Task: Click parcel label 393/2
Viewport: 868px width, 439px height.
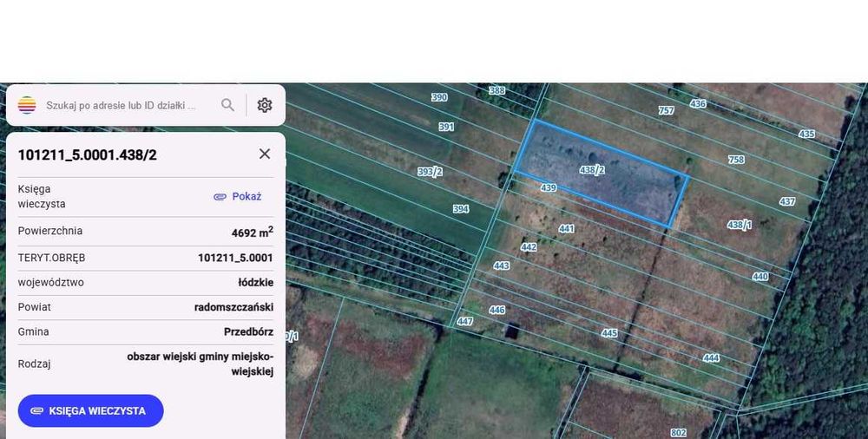Action: pos(430,172)
